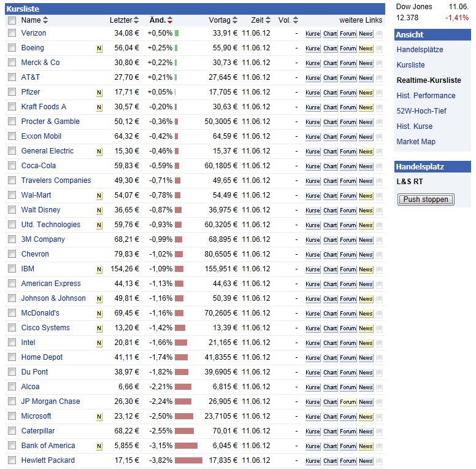Viewport: 476px width, 469px height.
Task: Tick the select-all checkbox in the header row
Action: pos(12,20)
